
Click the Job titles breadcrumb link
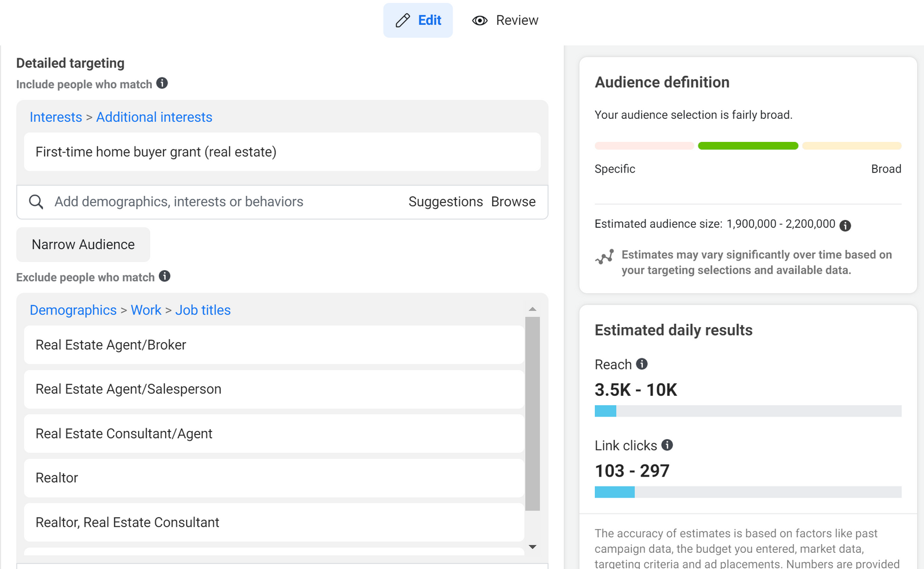pos(203,310)
